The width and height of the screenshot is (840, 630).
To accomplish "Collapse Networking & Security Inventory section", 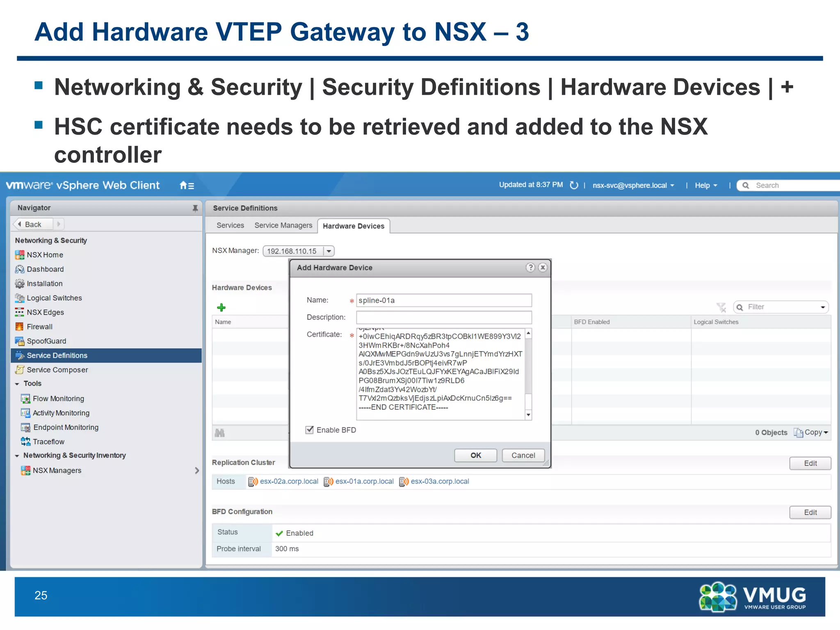I will click(x=17, y=456).
